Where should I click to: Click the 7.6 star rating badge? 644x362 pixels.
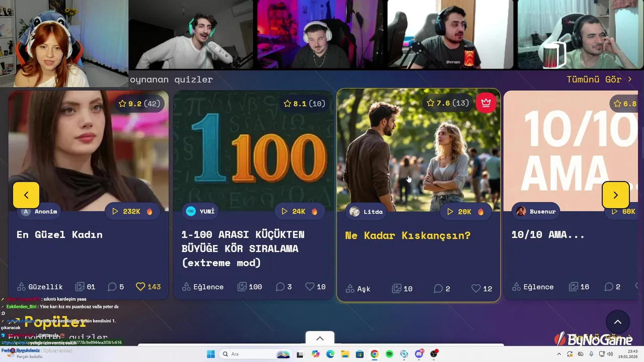pyautogui.click(x=448, y=103)
